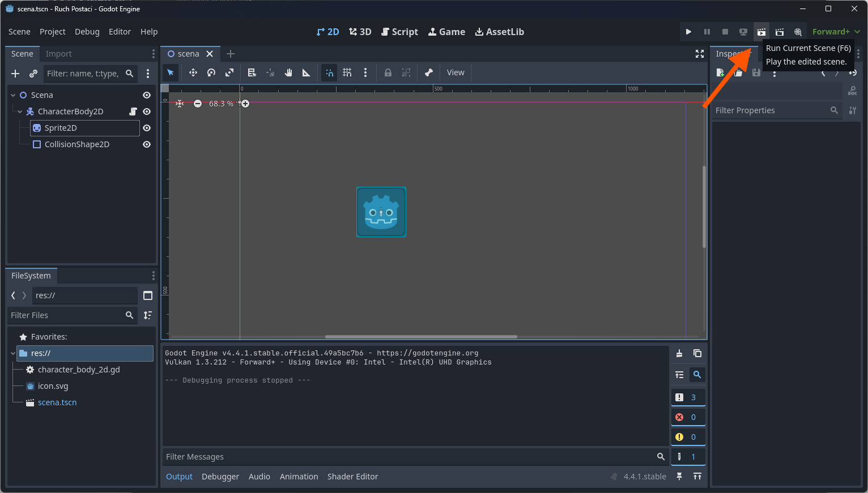Switch to the 3D workspace

coord(360,32)
